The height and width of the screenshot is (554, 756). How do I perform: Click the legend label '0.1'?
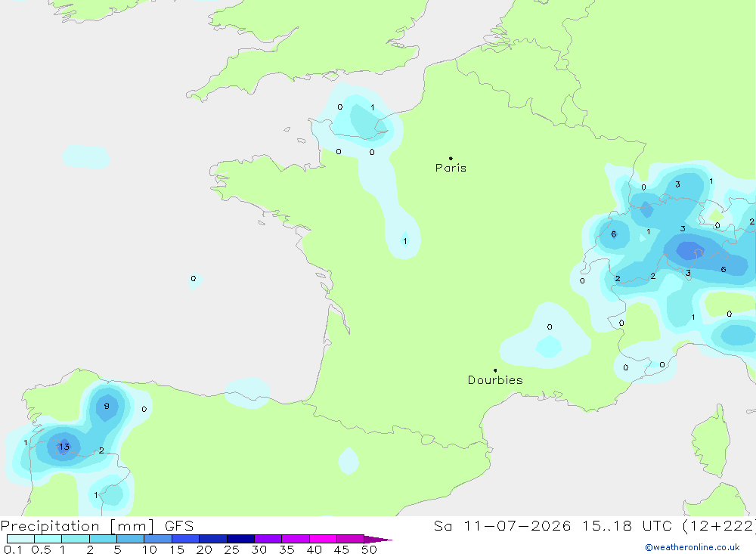13,549
